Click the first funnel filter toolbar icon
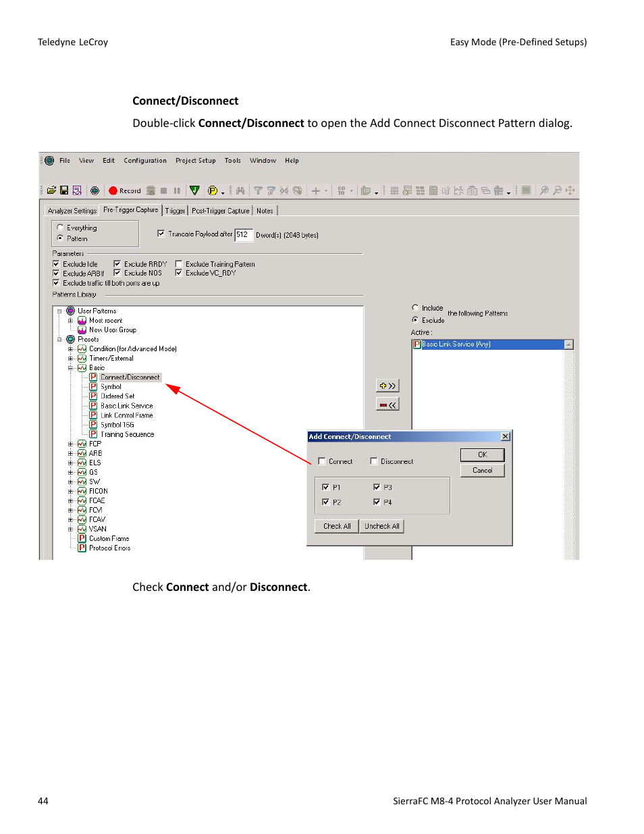Viewport: 644px width, 834px height. coord(258,190)
